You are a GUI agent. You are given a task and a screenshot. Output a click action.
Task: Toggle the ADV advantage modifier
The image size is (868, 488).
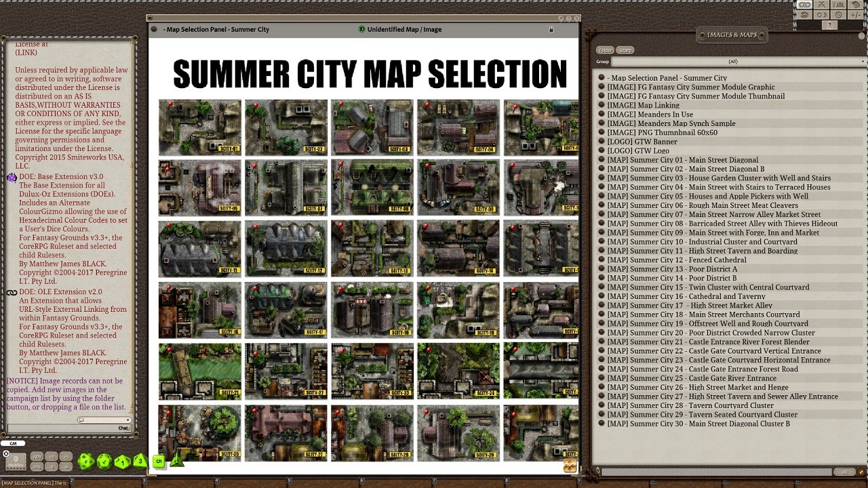(x=37, y=457)
